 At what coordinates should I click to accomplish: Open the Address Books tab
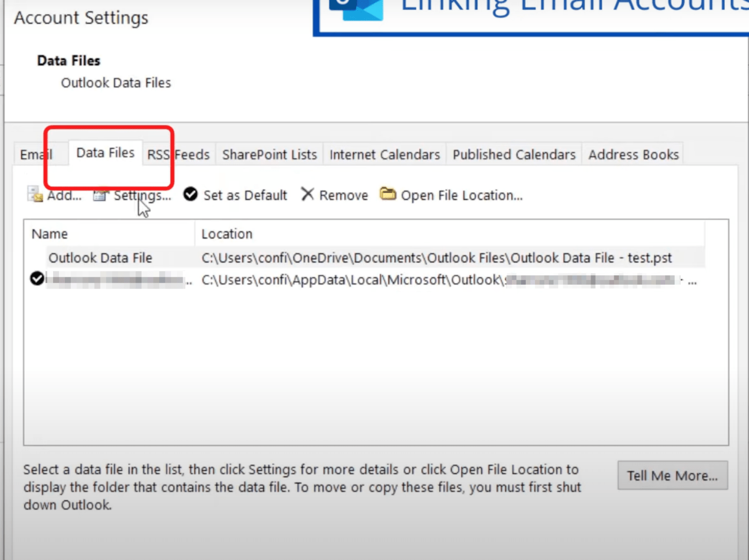click(633, 154)
